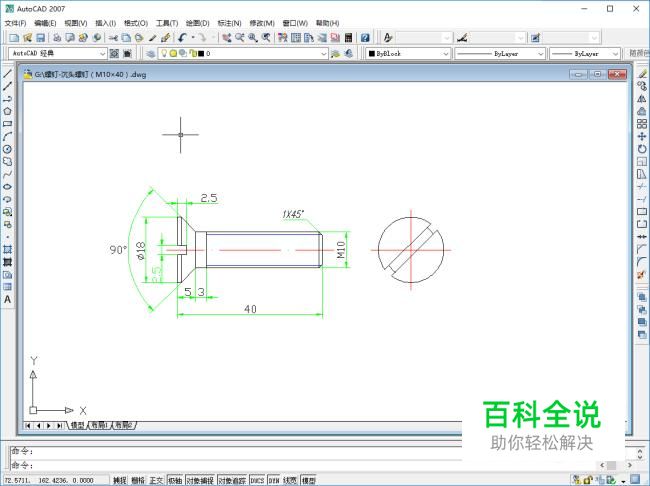The width and height of the screenshot is (650, 486).
Task: Toggle 极轴 polar tracking in status bar
Action: point(175,480)
